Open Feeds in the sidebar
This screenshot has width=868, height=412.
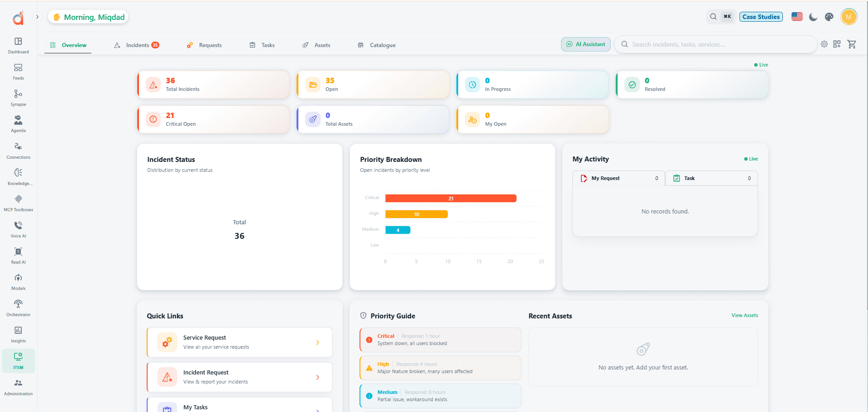pos(18,71)
